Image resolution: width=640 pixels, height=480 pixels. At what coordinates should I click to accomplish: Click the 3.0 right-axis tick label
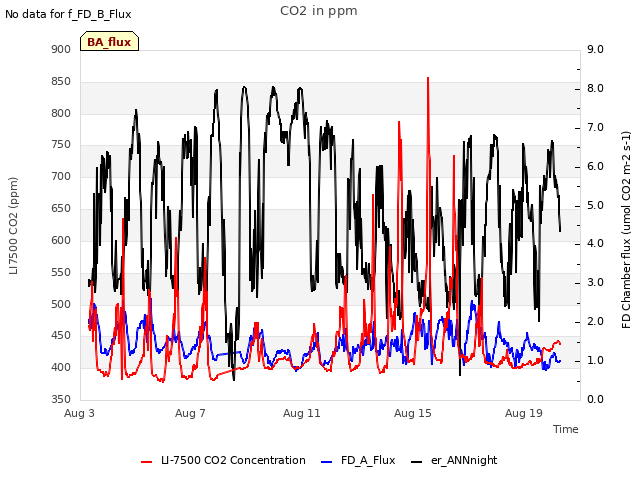tap(596, 283)
